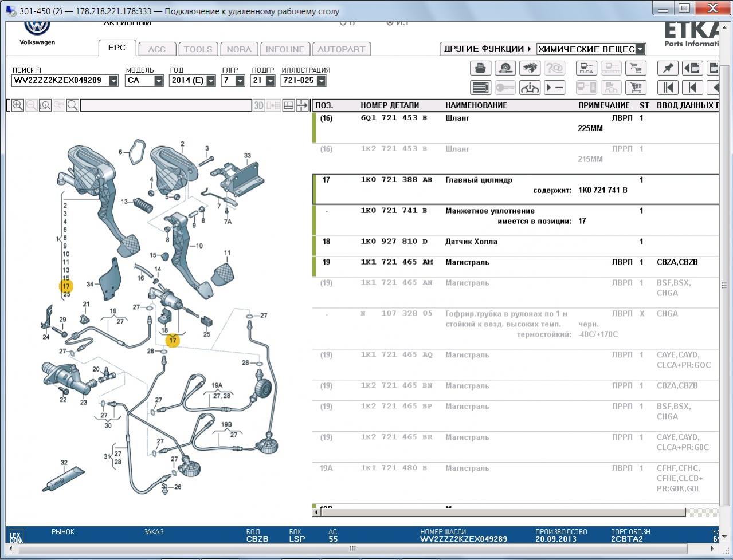The width and height of the screenshot is (733, 560).
Task: Click the wheel and brush icon
Action: pyautogui.click(x=505, y=68)
